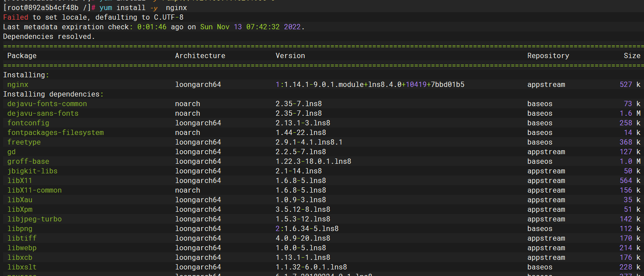Select package name 'libpng'
Screen dimensions: 644x276
click(20, 228)
